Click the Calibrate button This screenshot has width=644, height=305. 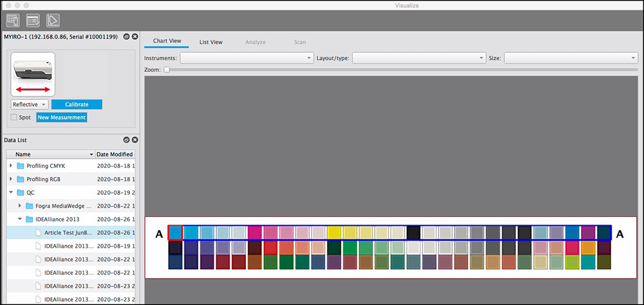pyautogui.click(x=77, y=104)
